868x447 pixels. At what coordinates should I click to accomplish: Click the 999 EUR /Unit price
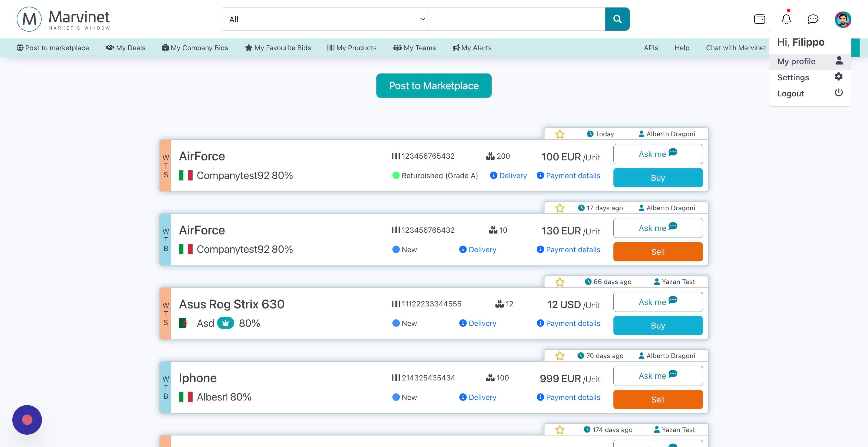(570, 379)
